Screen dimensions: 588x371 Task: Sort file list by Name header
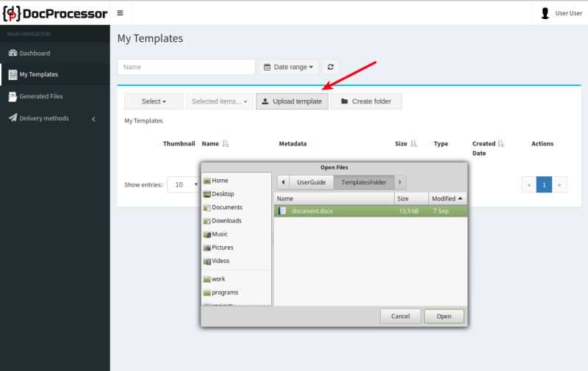(x=334, y=198)
